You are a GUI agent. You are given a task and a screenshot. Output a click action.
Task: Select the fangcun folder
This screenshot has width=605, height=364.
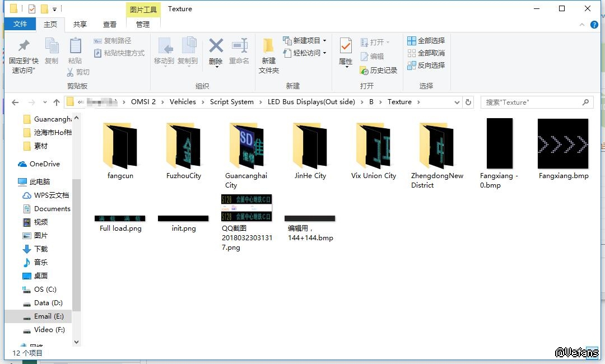tap(120, 151)
